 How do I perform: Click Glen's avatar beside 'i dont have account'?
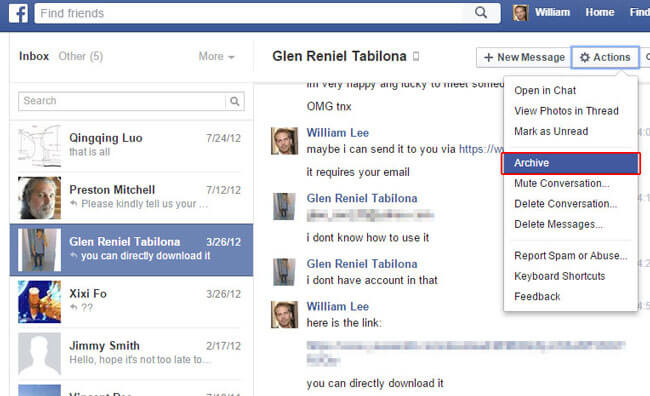(x=284, y=272)
